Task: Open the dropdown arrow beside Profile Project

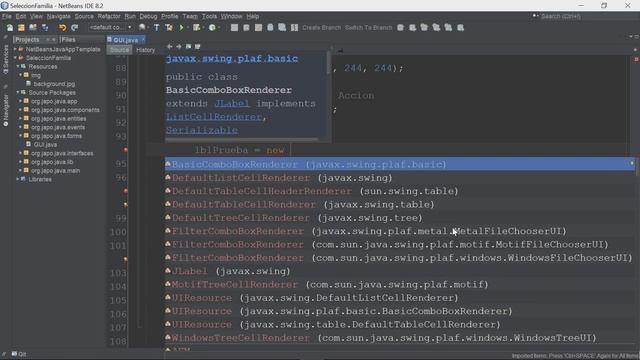Action: coord(219,28)
